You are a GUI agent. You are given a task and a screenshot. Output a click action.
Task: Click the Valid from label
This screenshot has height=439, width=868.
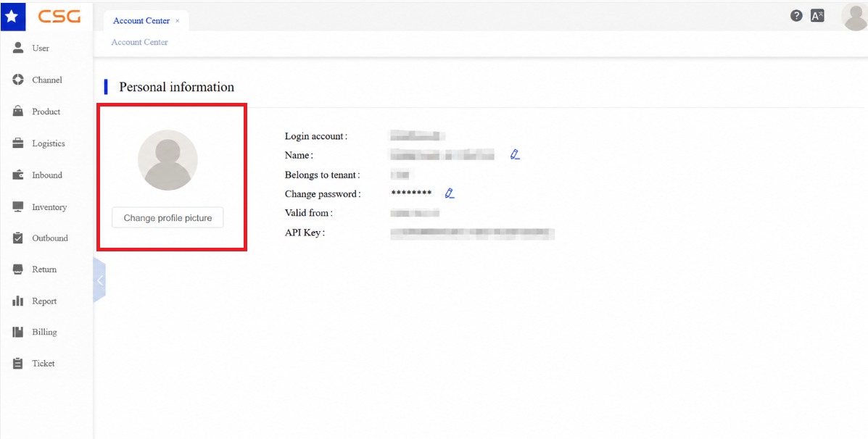tap(308, 213)
